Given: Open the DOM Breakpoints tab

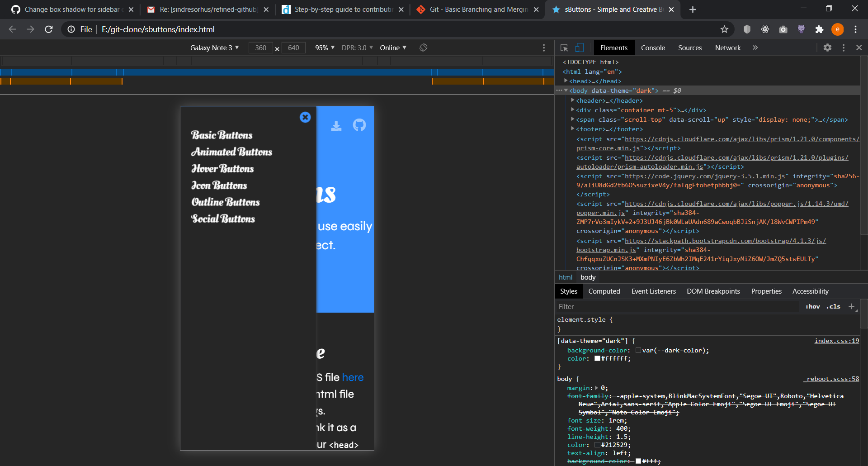Looking at the screenshot, I should click(713, 291).
